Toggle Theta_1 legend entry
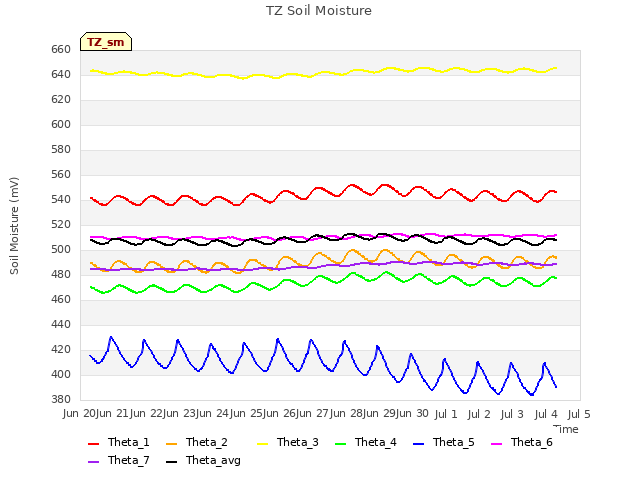 (x=119, y=442)
